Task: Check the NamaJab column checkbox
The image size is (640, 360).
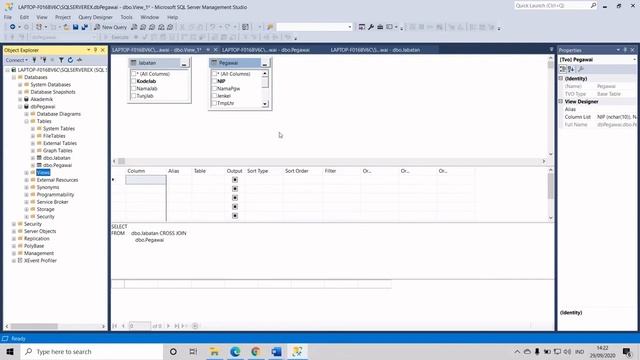Action: pyautogui.click(x=133, y=89)
